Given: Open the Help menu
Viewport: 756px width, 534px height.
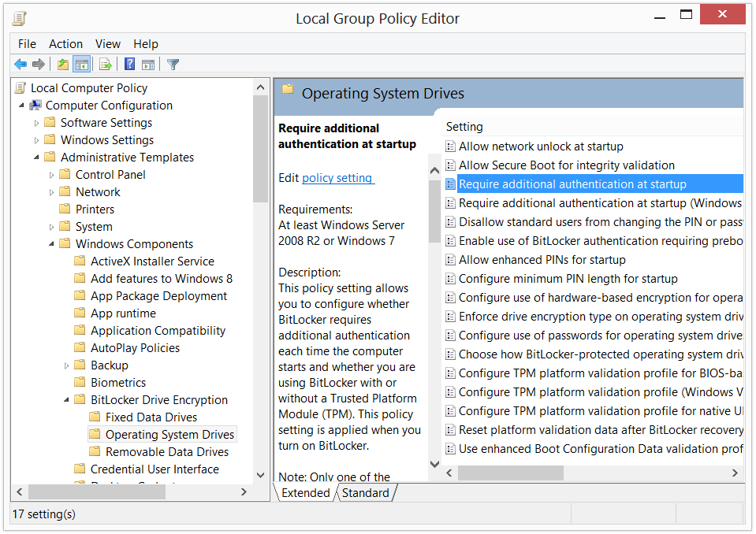Looking at the screenshot, I should tap(146, 44).
